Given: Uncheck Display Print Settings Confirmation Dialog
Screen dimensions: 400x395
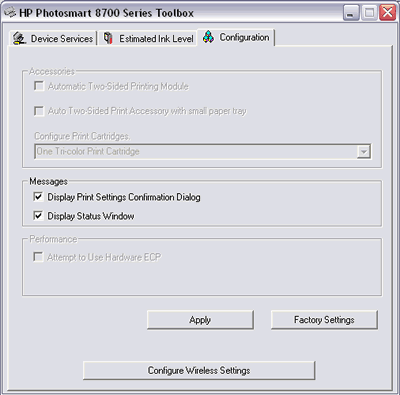Looking at the screenshot, I should click(x=38, y=197).
